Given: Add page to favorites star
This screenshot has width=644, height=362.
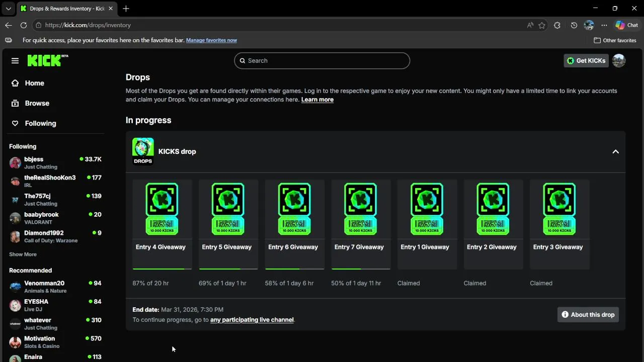Looking at the screenshot, I should click(542, 25).
